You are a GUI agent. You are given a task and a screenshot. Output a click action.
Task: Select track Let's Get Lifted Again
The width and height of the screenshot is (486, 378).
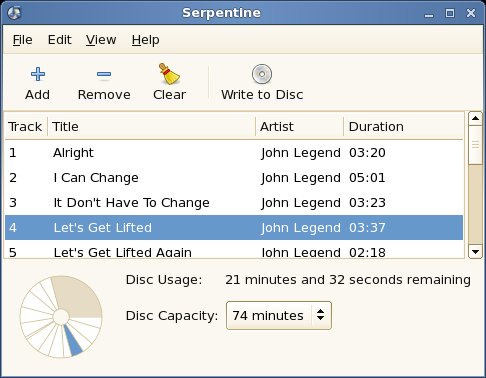point(234,250)
